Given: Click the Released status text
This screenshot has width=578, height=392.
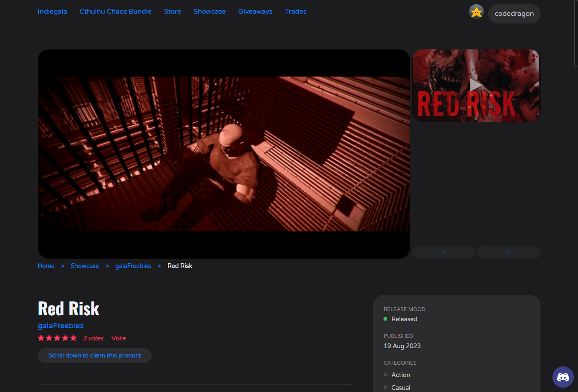Looking at the screenshot, I should pyautogui.click(x=404, y=319).
